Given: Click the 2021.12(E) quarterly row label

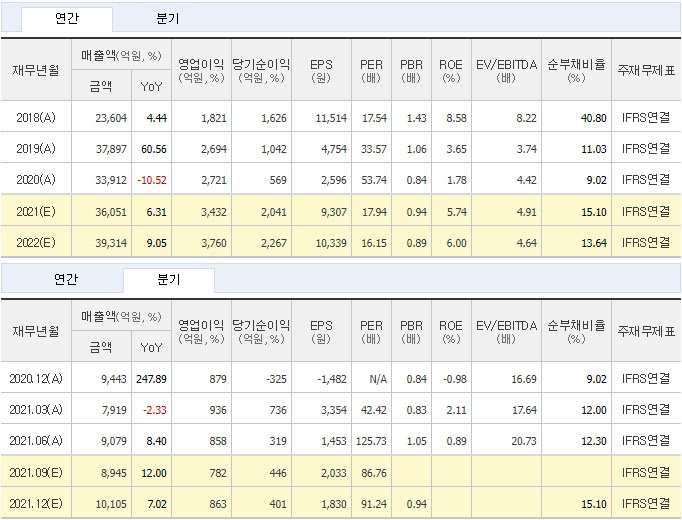Looking at the screenshot, I should click(x=36, y=503).
